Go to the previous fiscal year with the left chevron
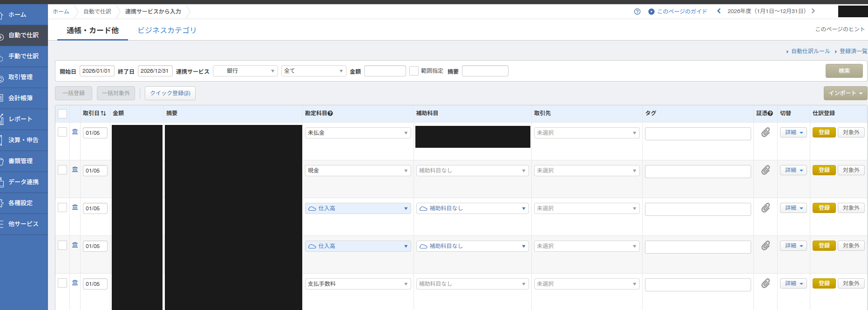 click(719, 11)
